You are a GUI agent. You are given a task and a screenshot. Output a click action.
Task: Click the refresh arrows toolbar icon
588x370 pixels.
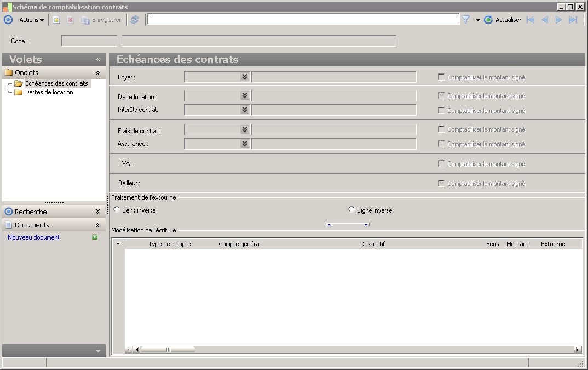click(135, 20)
